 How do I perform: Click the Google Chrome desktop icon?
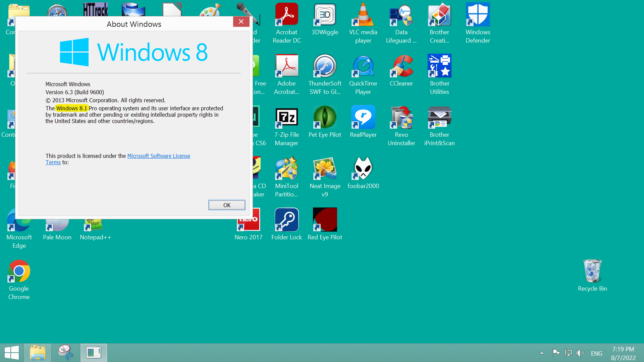tap(19, 280)
